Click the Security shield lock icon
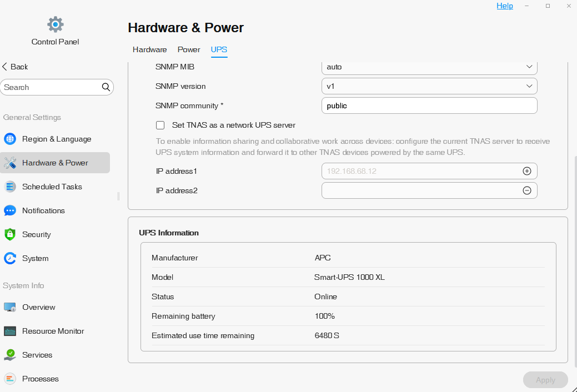The width and height of the screenshot is (577, 392). tap(10, 234)
